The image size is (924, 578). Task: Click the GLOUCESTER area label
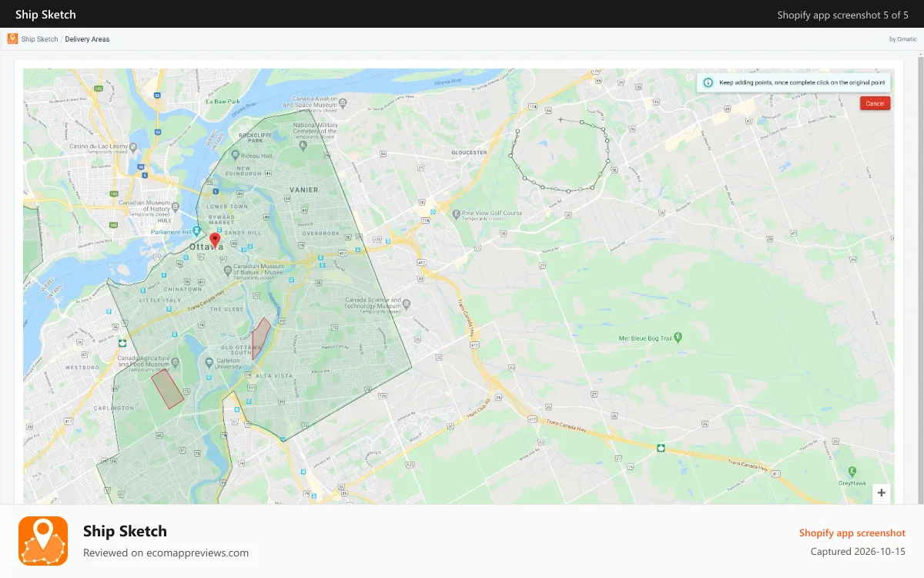point(469,153)
